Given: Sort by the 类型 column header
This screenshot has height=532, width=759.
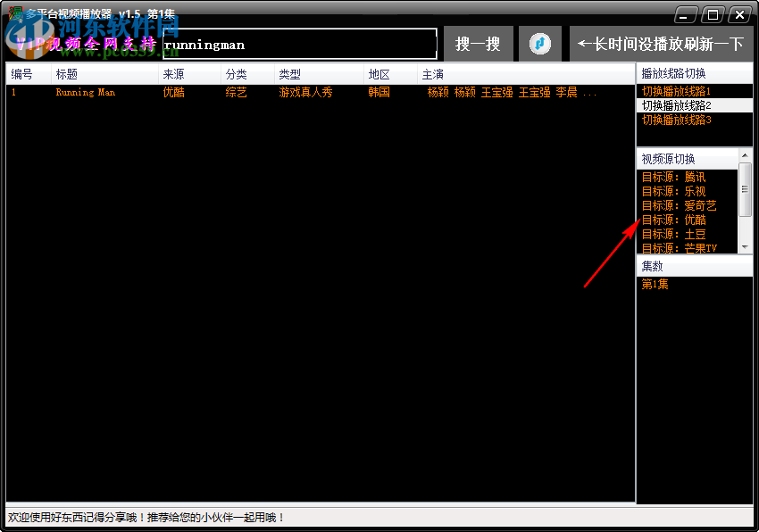Looking at the screenshot, I should pyautogui.click(x=319, y=74).
